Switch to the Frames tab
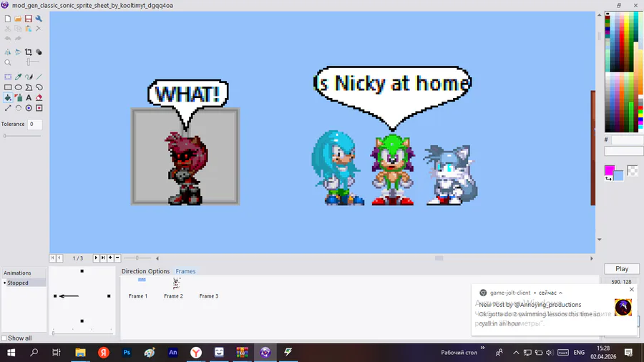This screenshot has height=362, width=644. (x=185, y=271)
